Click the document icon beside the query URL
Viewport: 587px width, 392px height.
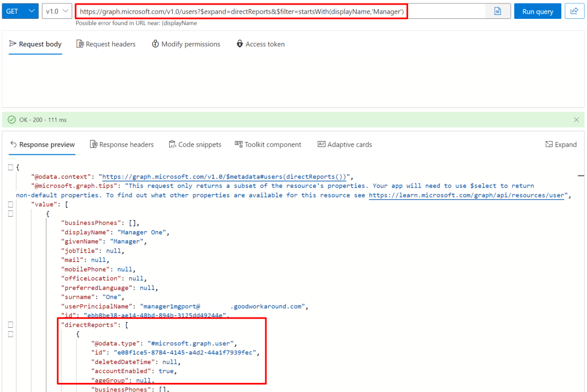tap(498, 11)
